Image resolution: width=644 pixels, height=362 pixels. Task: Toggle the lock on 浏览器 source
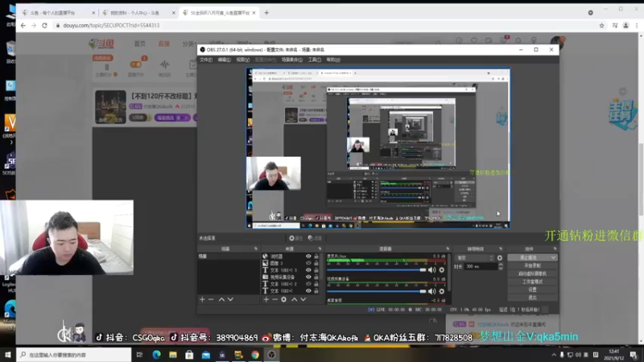(x=316, y=256)
